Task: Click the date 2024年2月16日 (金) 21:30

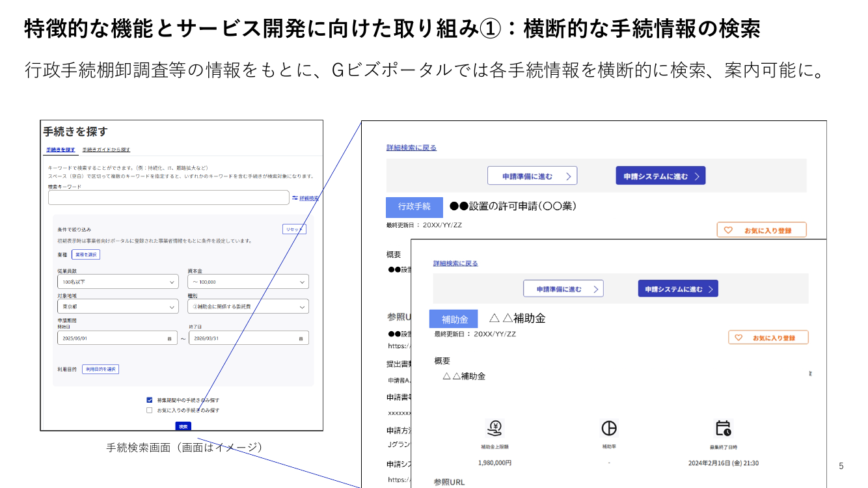Action: (x=724, y=463)
